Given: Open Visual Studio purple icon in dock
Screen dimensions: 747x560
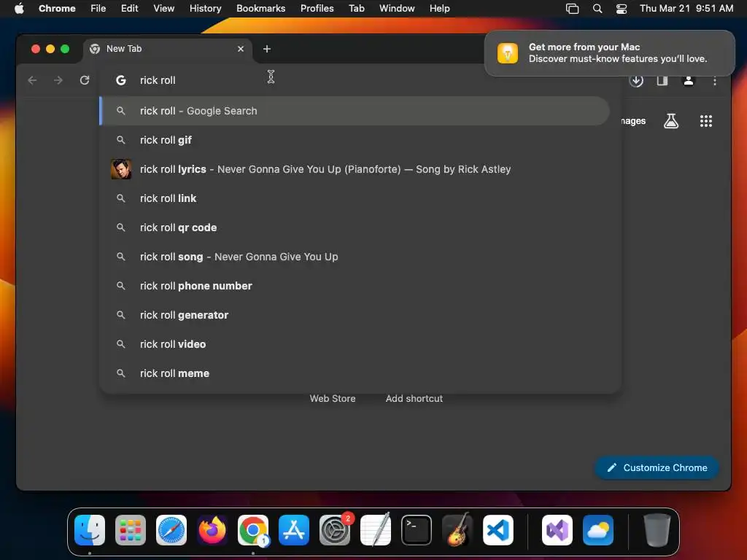Looking at the screenshot, I should pos(557,530).
